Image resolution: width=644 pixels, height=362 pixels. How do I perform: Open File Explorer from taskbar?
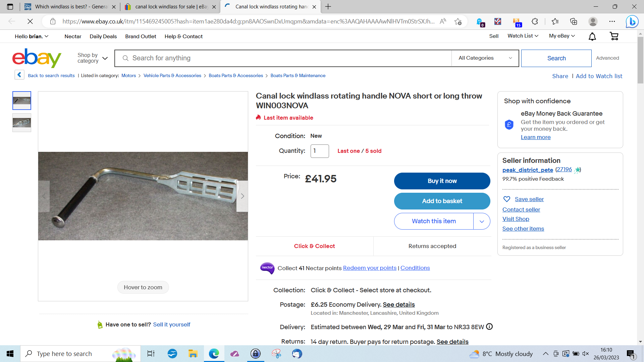pos(193,354)
